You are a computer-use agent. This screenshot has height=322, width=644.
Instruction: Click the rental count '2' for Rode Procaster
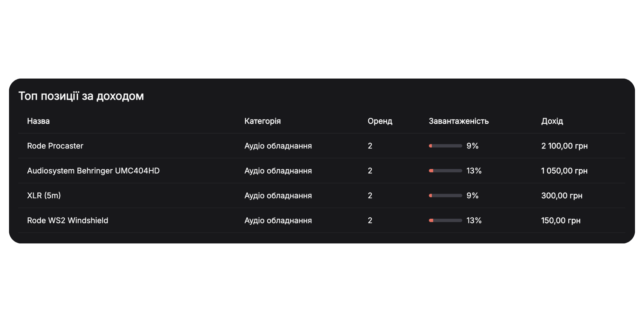click(x=370, y=146)
